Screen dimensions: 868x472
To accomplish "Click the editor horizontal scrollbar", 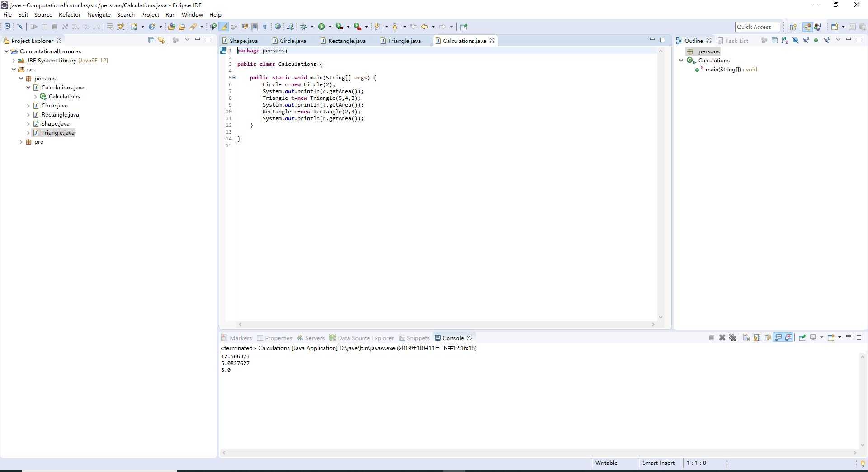I will point(446,324).
